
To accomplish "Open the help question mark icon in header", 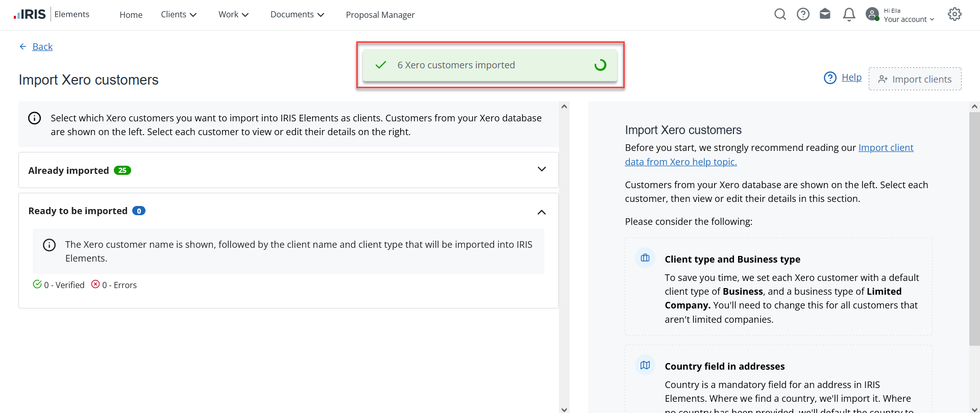I will (x=803, y=14).
